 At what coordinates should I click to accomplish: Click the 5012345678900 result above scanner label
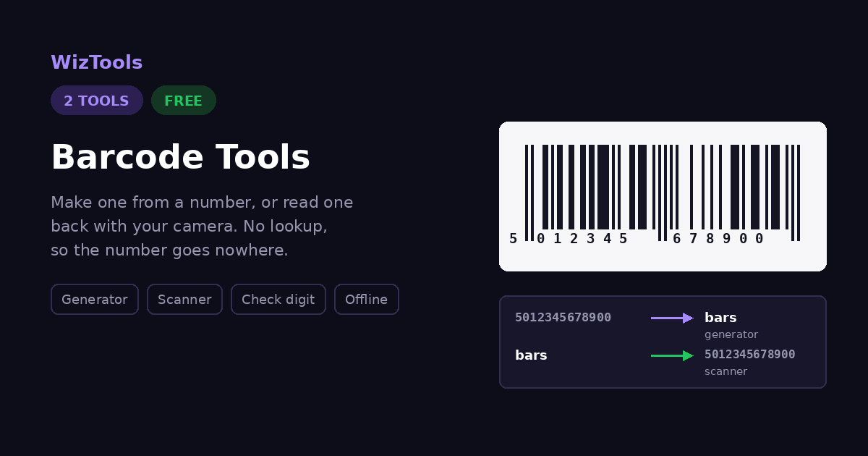(x=750, y=354)
